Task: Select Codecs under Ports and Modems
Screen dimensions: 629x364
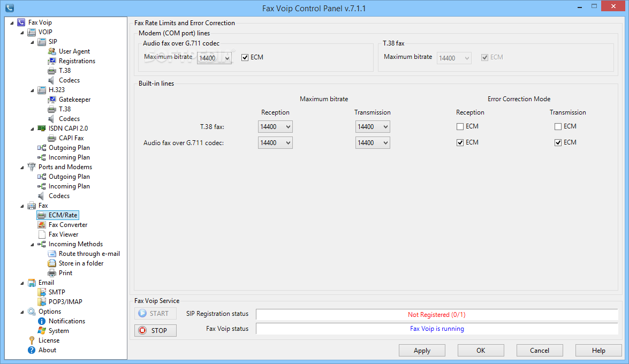Action: pyautogui.click(x=59, y=196)
